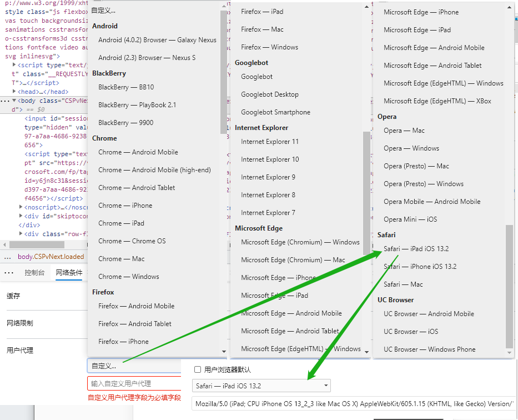Click scroll up arrow of Firefox list
Viewport: 518px width, 420px height.
366,7
